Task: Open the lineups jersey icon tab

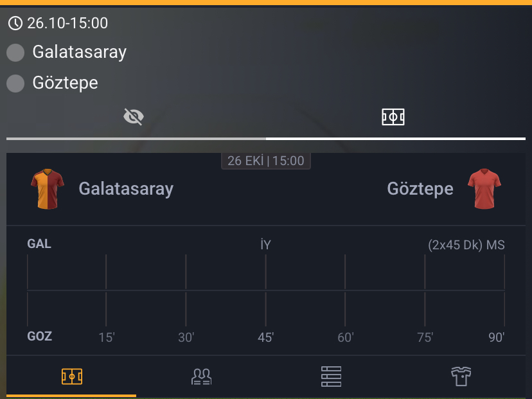Action: point(461,377)
